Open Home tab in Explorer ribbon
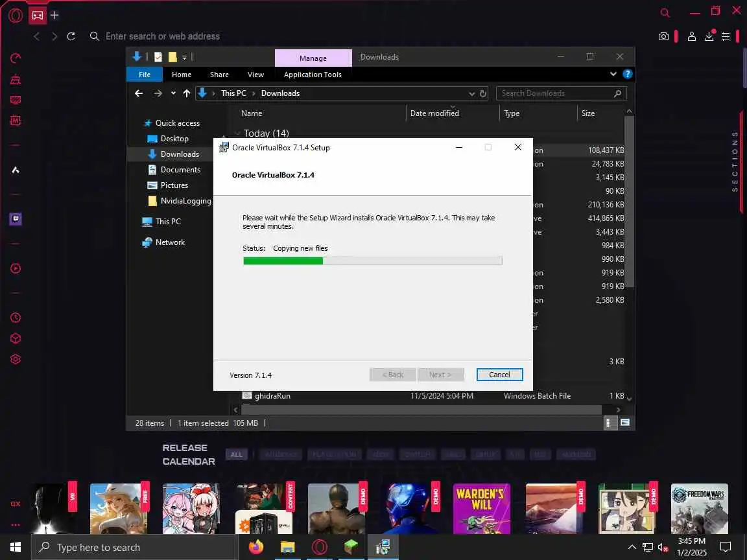The height and width of the screenshot is (560, 747). coord(181,75)
